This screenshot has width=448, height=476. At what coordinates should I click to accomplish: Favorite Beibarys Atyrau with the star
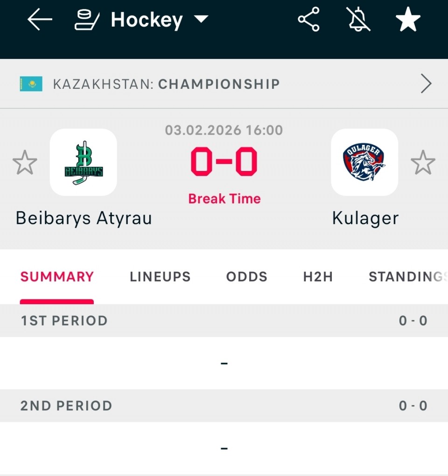pyautogui.click(x=25, y=163)
